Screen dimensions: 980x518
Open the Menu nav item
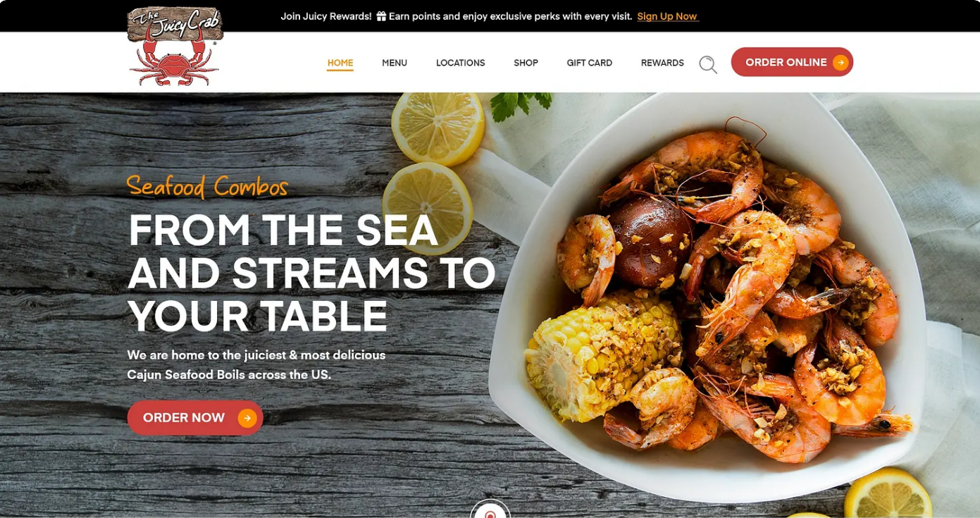pyautogui.click(x=395, y=63)
